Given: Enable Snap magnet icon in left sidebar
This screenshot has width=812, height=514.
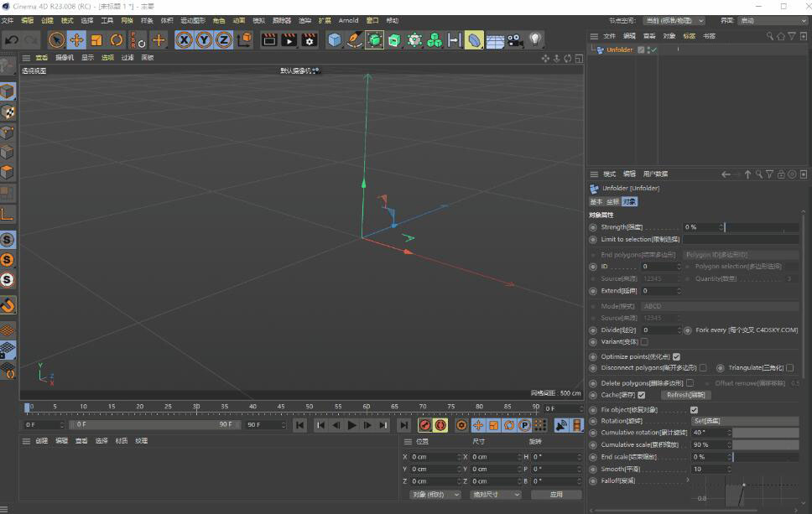Looking at the screenshot, I should pos(8,305).
